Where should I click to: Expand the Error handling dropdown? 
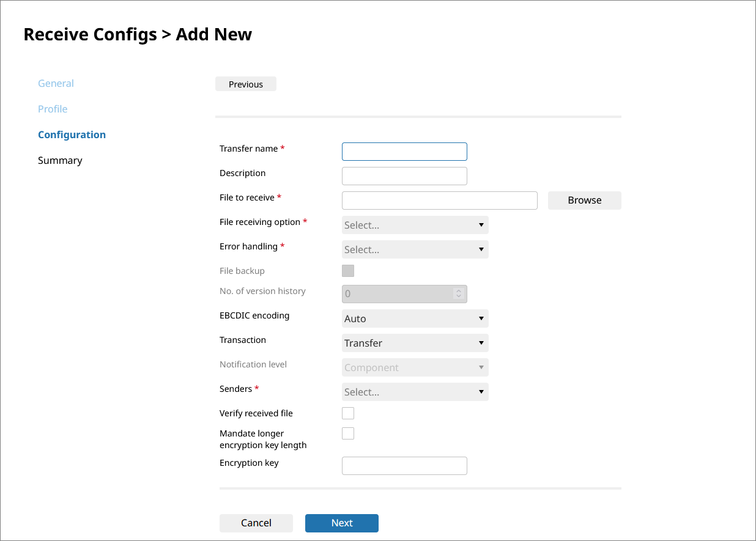[415, 249]
